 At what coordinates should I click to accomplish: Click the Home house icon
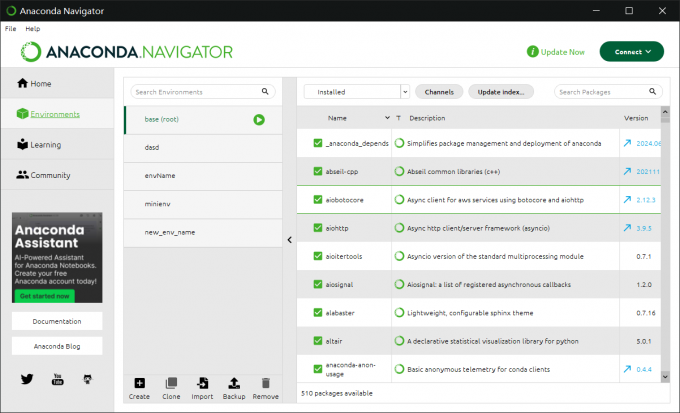click(23, 83)
